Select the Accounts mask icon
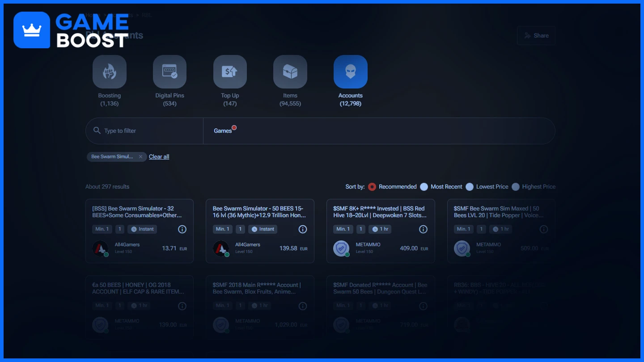Viewport: 644px width, 362px height. pos(350,72)
